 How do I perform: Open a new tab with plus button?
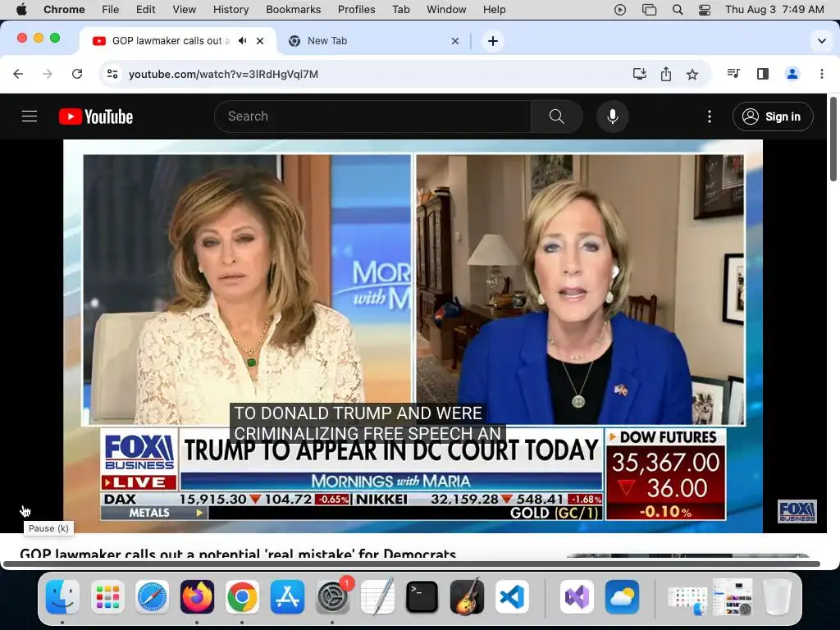[493, 41]
